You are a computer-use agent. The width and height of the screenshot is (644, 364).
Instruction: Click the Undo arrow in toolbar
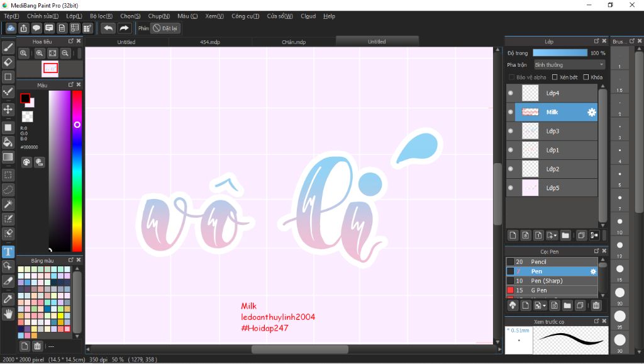(x=108, y=28)
